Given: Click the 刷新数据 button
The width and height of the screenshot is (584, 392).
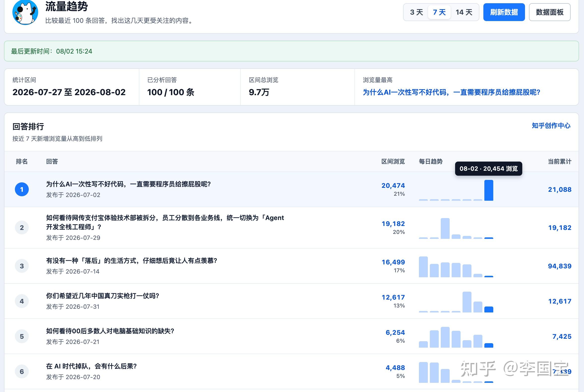Looking at the screenshot, I should click(x=504, y=12).
